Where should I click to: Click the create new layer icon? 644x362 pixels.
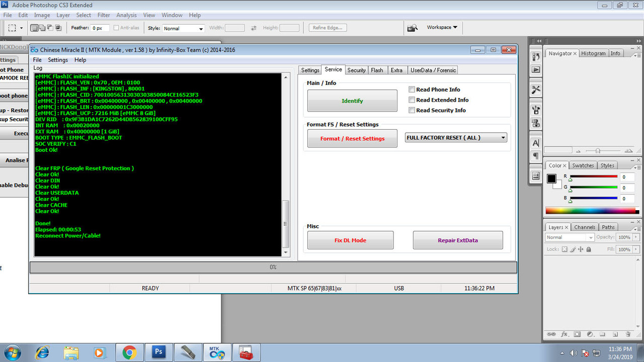(615, 334)
